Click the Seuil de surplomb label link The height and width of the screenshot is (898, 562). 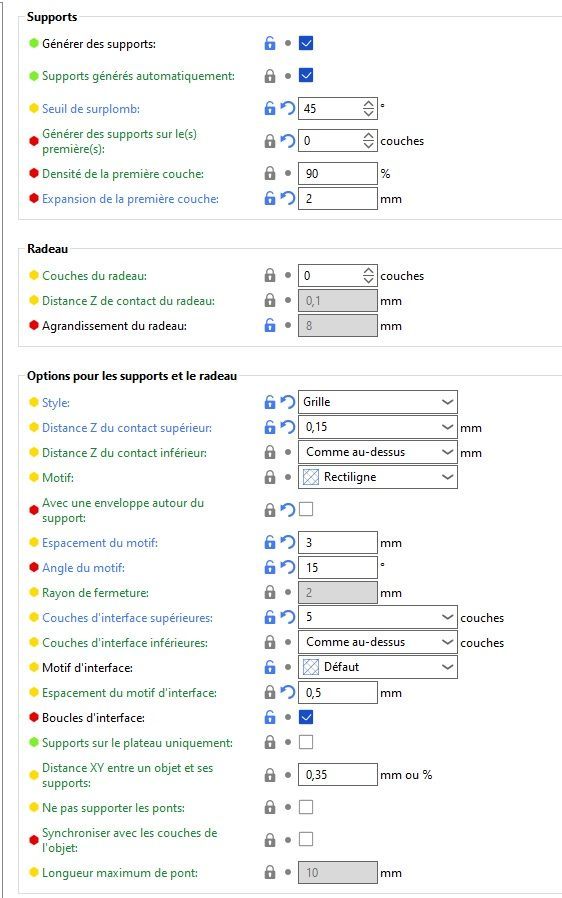[x=91, y=109]
